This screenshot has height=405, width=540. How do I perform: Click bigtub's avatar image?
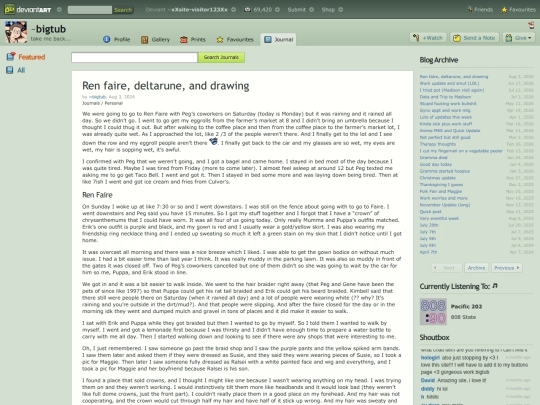point(16,32)
